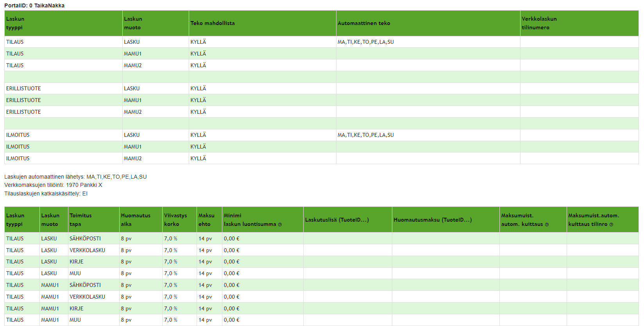This screenshot has height=326, width=644.
Task: Click "7,0 %" in the MAMU1 KIRJE row
Action: (171, 308)
